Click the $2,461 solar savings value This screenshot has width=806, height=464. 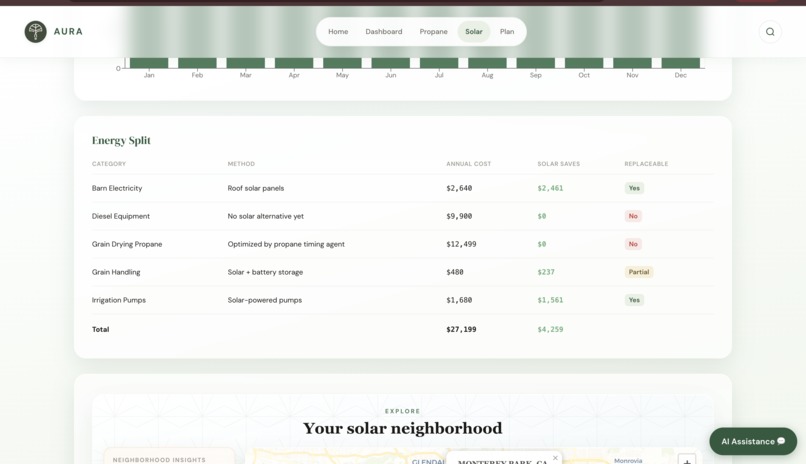[x=550, y=188]
